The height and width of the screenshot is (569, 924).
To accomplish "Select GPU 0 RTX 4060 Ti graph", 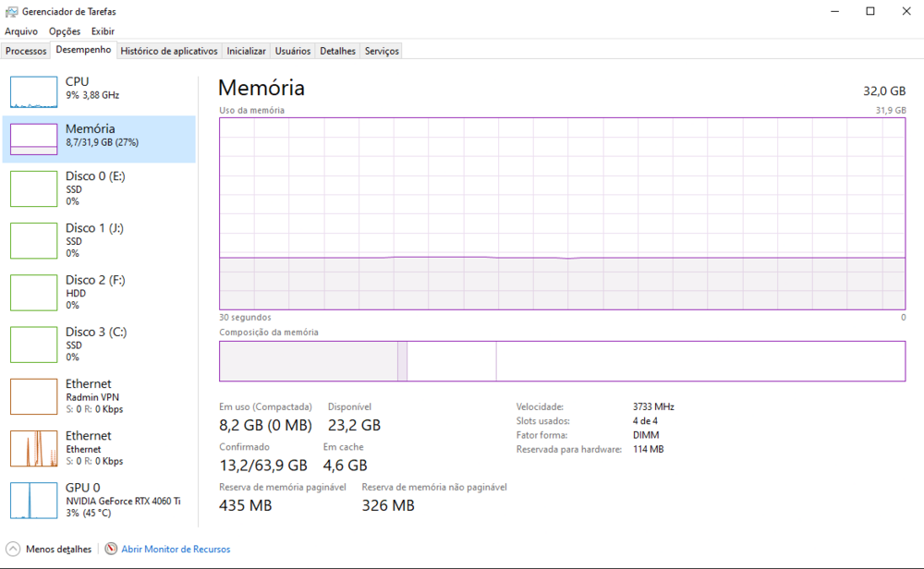I will [x=33, y=500].
